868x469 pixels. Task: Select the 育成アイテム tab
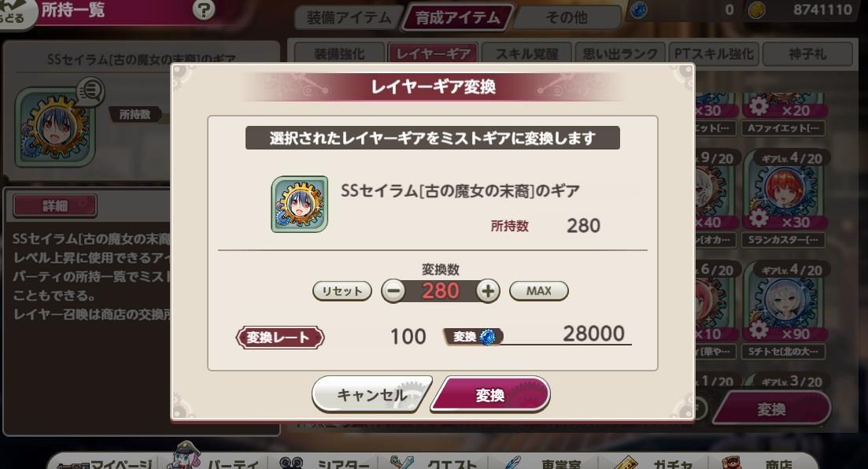coord(457,18)
